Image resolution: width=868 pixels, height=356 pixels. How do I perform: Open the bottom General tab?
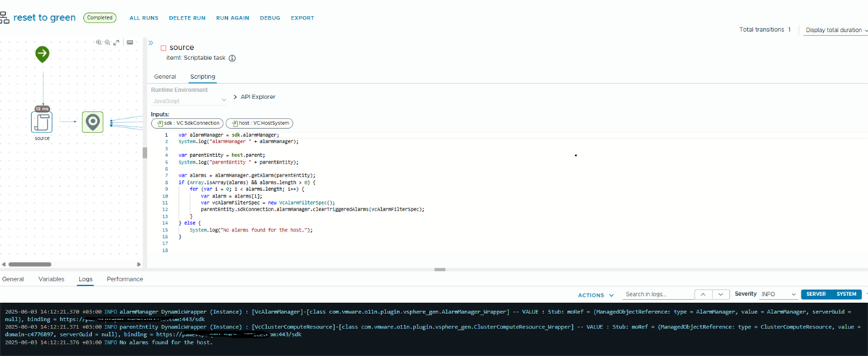pos(13,279)
